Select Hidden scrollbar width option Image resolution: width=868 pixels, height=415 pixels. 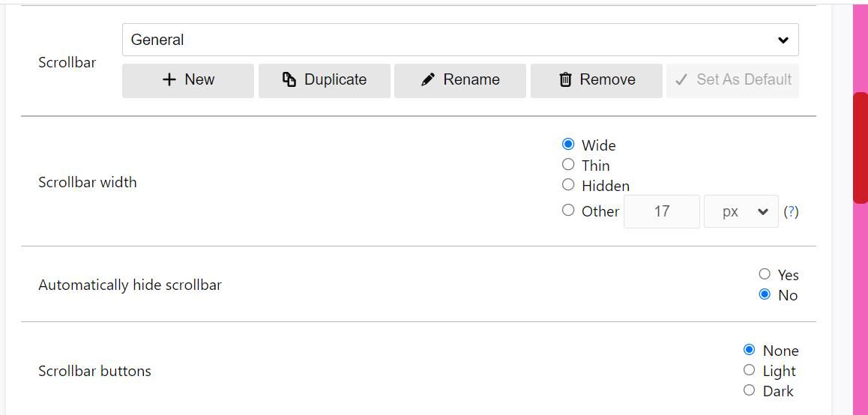tap(568, 185)
